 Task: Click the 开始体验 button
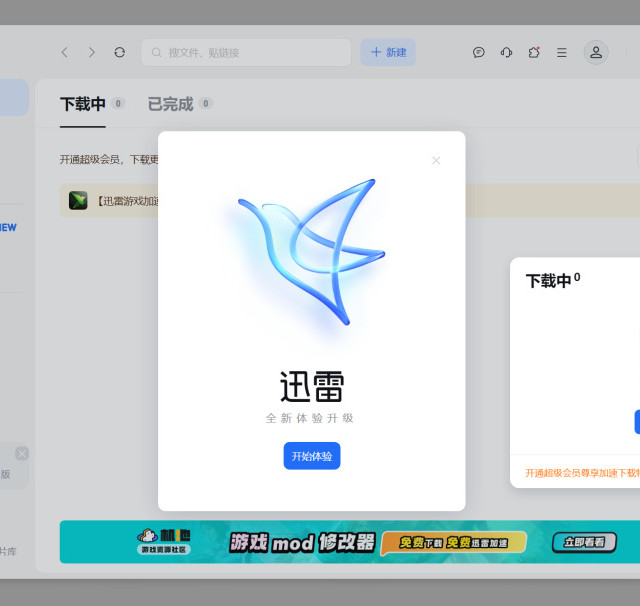(312, 456)
